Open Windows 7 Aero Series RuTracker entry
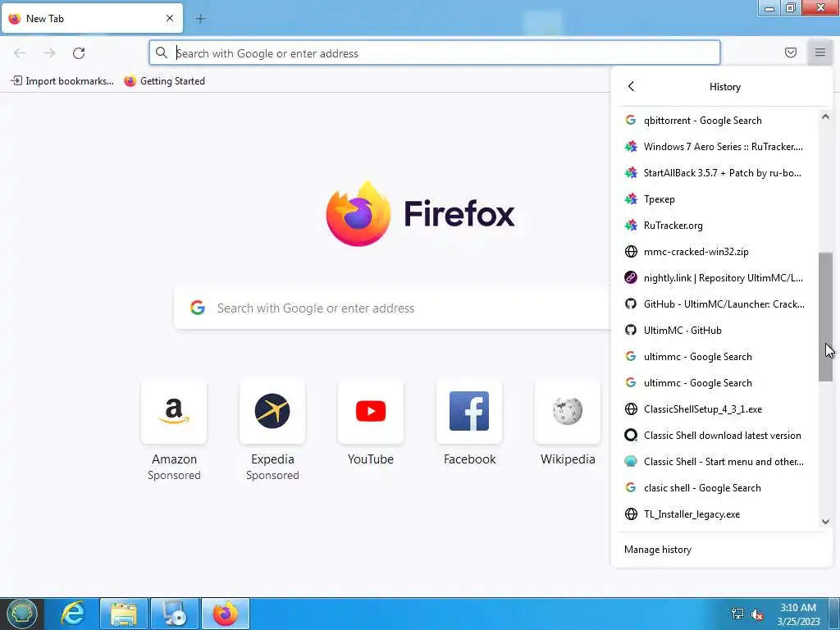 [x=717, y=147]
